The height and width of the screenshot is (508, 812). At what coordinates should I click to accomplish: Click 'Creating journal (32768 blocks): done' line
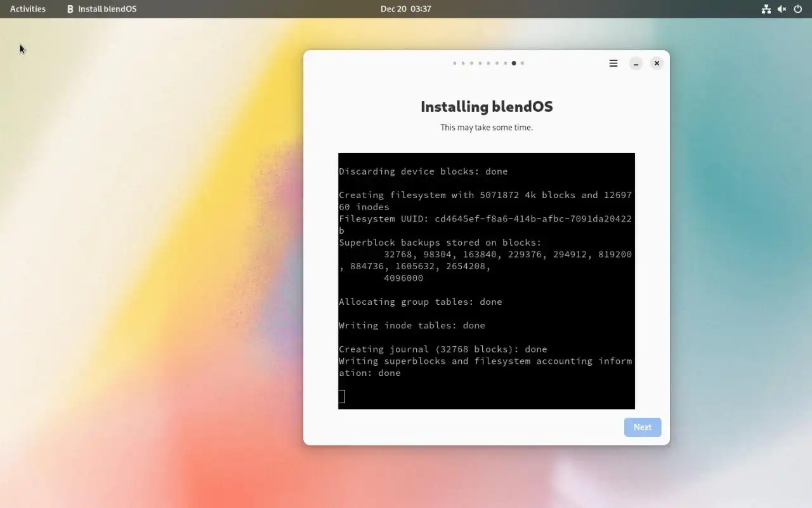(x=443, y=349)
